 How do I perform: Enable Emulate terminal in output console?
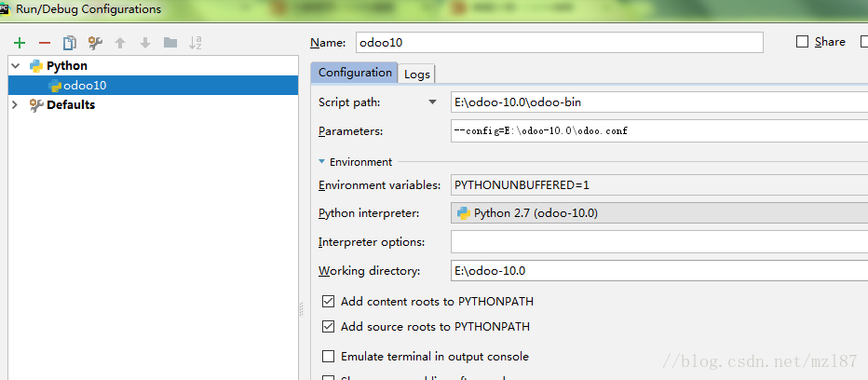click(328, 356)
